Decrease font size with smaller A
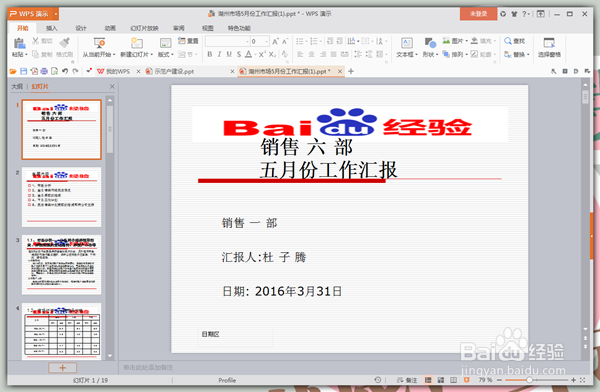 (x=285, y=41)
